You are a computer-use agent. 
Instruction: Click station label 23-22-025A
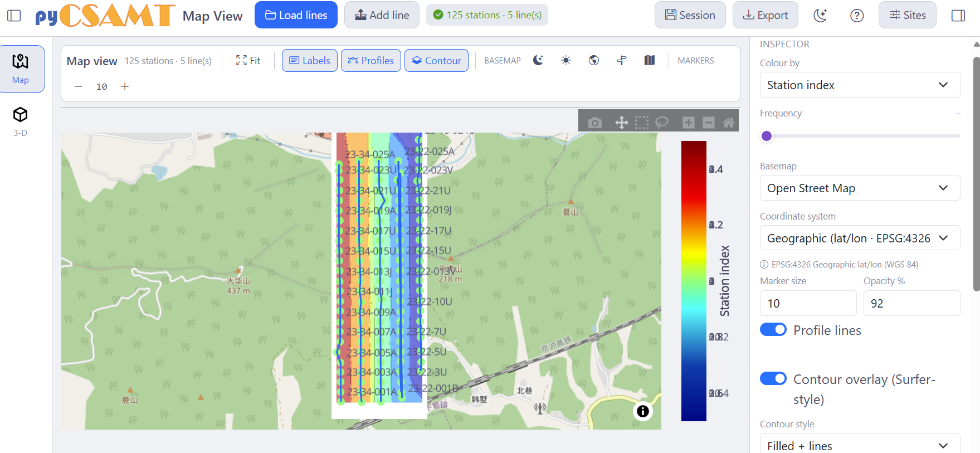(x=430, y=152)
